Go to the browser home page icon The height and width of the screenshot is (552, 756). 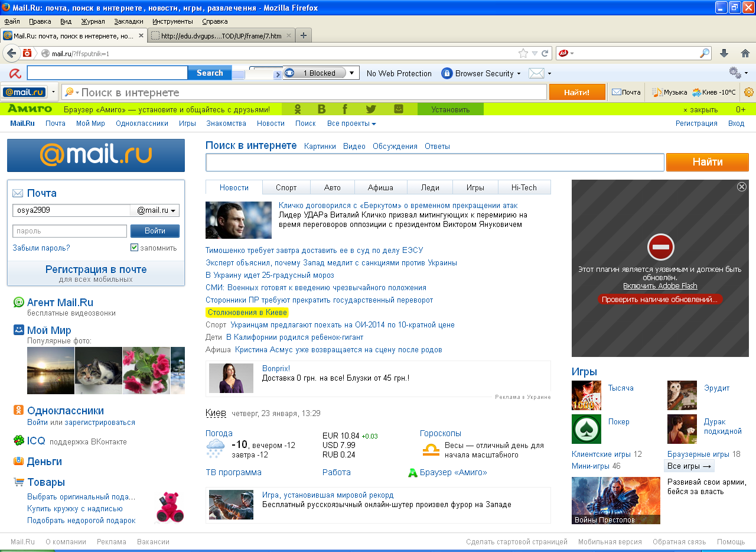pos(745,53)
